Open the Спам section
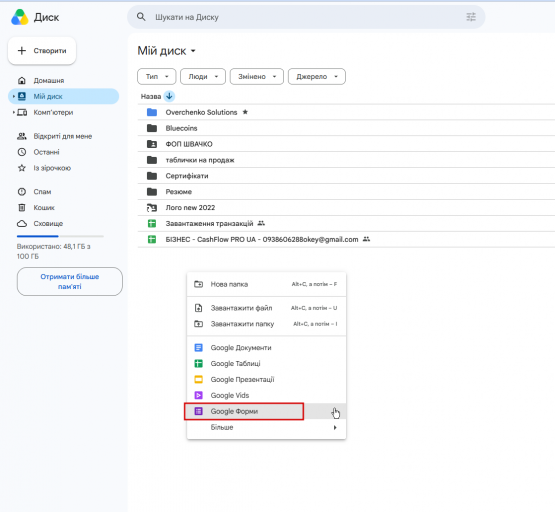This screenshot has width=555, height=512. point(63,192)
